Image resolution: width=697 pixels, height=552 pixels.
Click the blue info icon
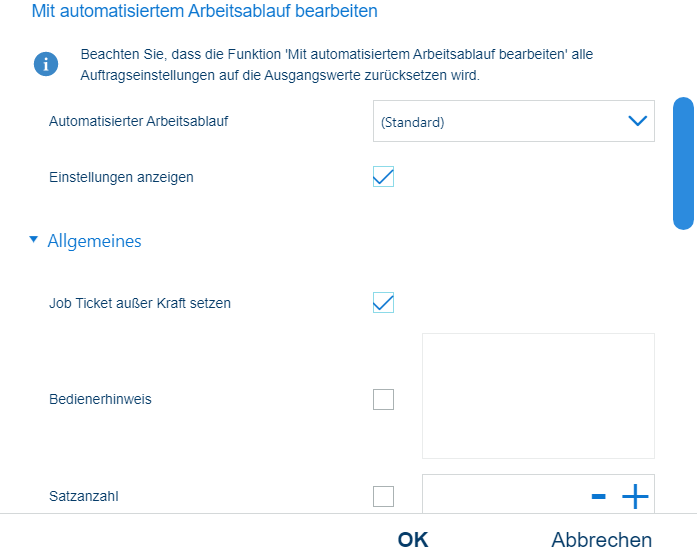[46, 64]
